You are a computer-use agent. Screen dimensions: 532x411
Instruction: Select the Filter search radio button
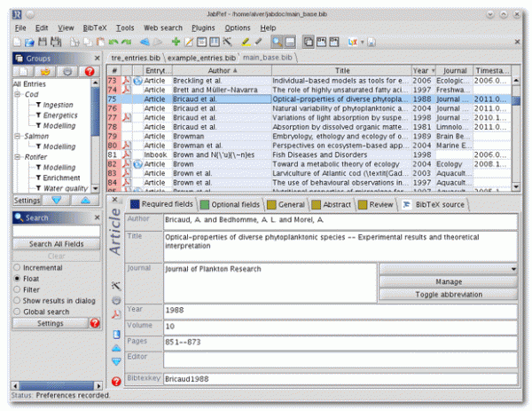pyautogui.click(x=18, y=288)
